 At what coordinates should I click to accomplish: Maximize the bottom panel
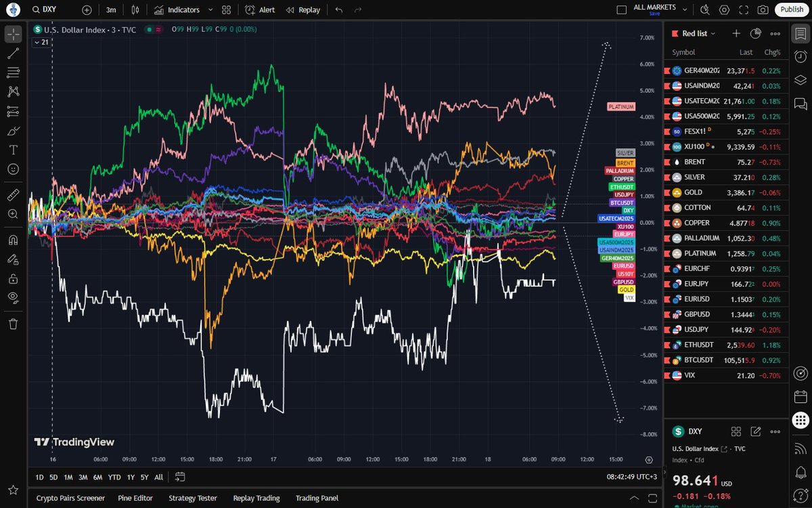653,498
